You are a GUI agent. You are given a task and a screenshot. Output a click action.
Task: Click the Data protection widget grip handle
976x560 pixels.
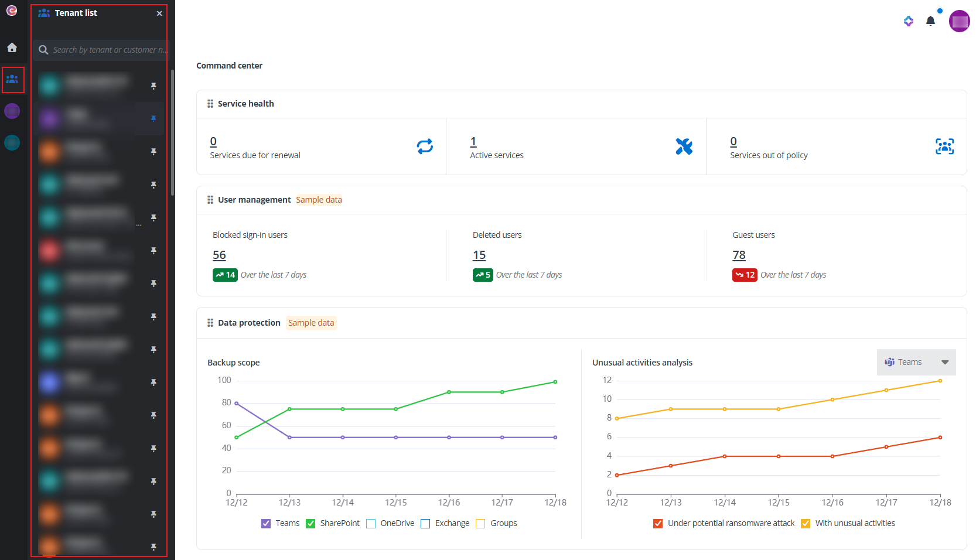click(x=210, y=323)
